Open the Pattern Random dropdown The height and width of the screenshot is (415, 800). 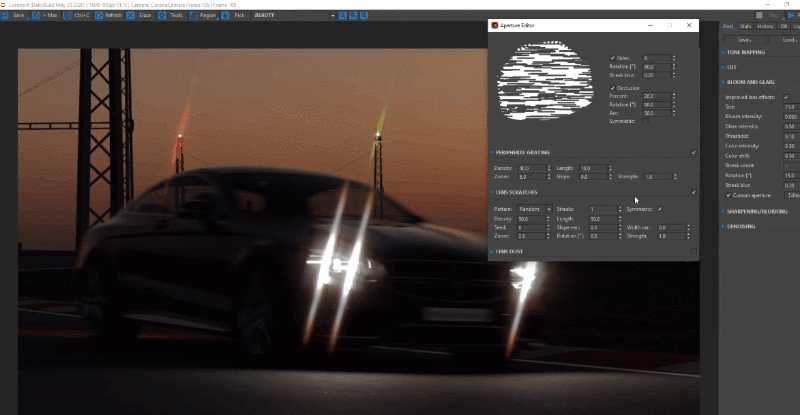[533, 209]
